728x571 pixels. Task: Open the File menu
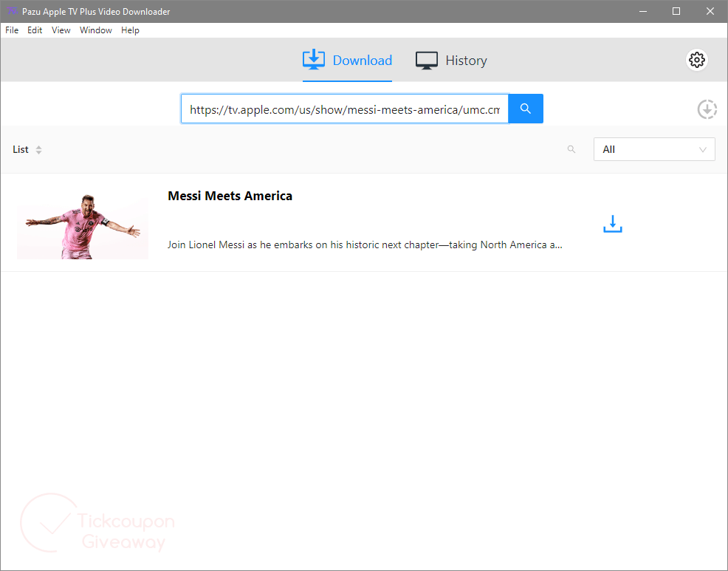pyautogui.click(x=12, y=30)
